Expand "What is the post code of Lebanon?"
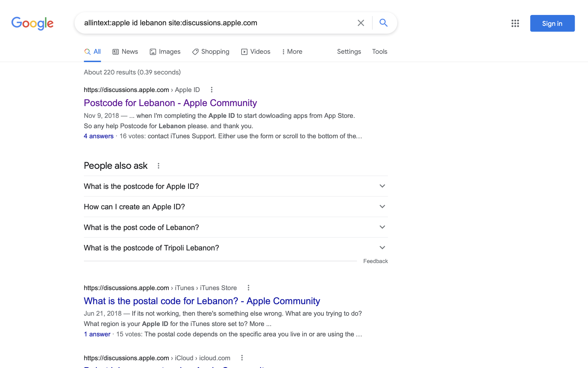 tap(382, 227)
